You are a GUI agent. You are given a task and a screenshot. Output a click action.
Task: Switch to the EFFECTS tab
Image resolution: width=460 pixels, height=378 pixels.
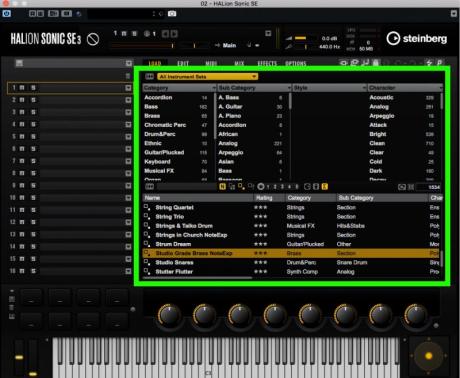267,63
